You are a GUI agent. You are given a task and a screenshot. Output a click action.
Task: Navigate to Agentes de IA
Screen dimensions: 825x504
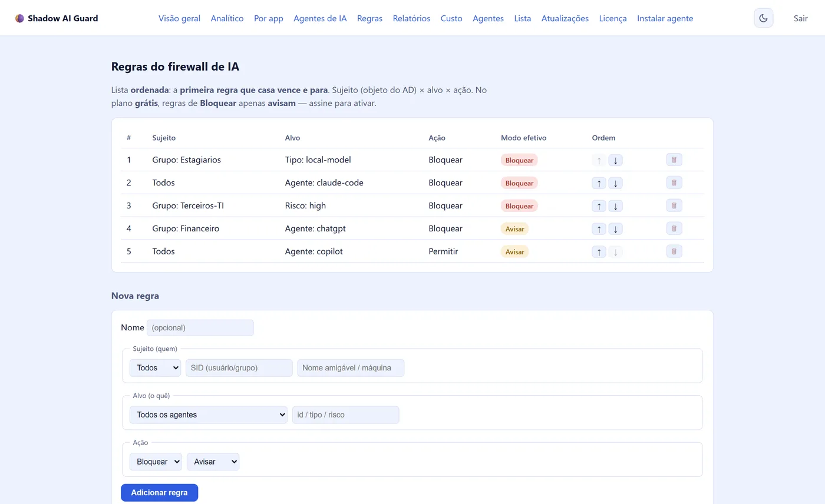pos(320,18)
